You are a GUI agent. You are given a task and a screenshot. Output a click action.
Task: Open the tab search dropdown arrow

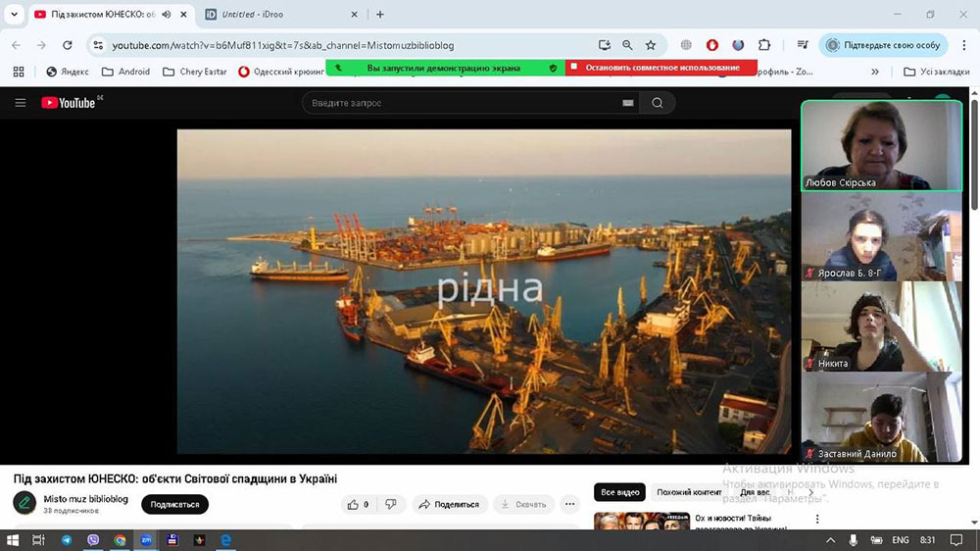click(x=14, y=14)
